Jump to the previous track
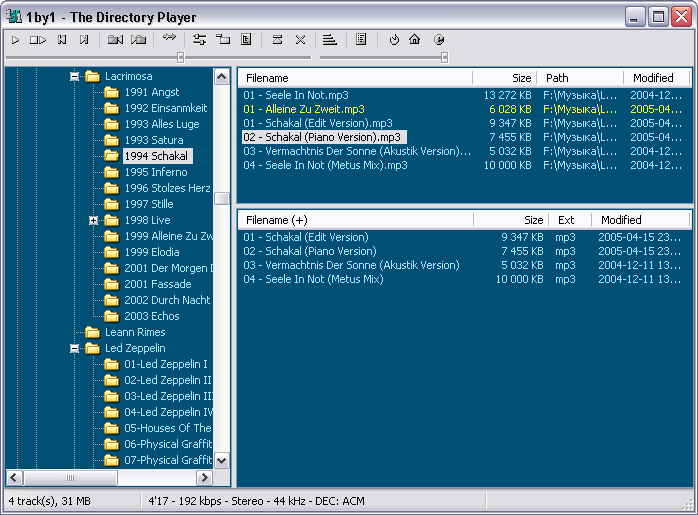This screenshot has width=698, height=515. pos(62,40)
